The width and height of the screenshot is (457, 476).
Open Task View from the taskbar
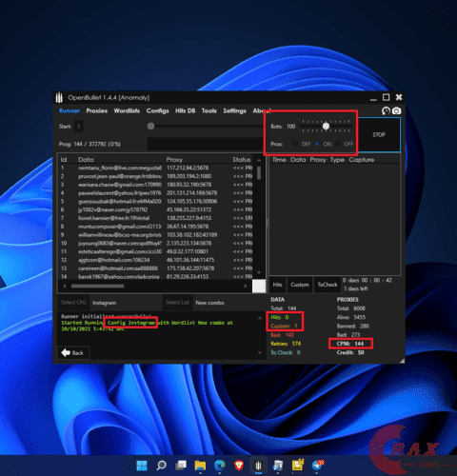[x=181, y=466]
